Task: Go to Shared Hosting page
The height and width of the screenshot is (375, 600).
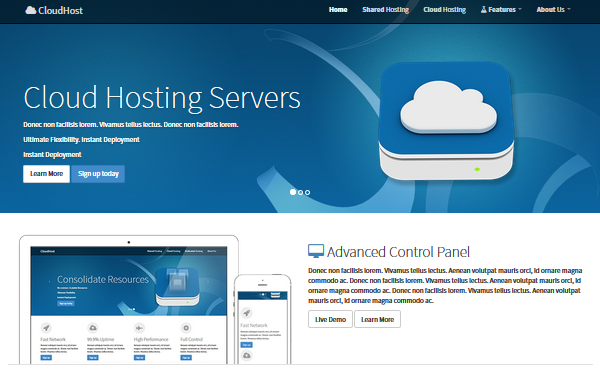Action: (385, 10)
